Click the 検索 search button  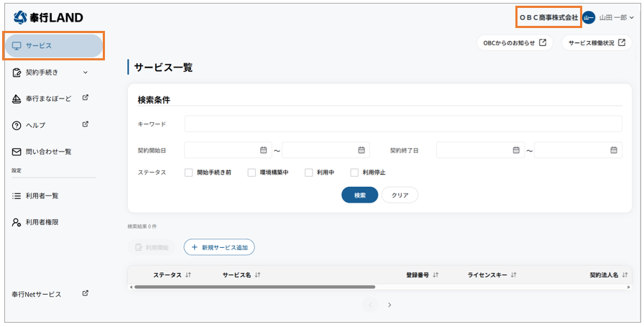[359, 195]
